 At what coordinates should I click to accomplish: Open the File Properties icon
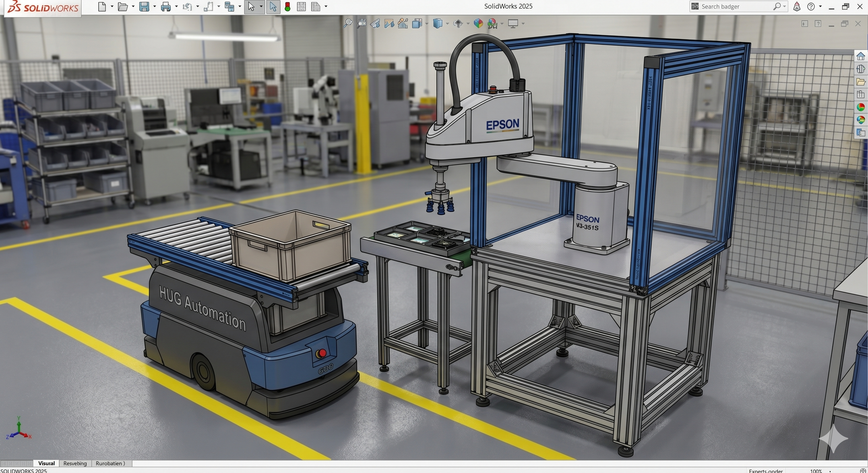point(229,6)
